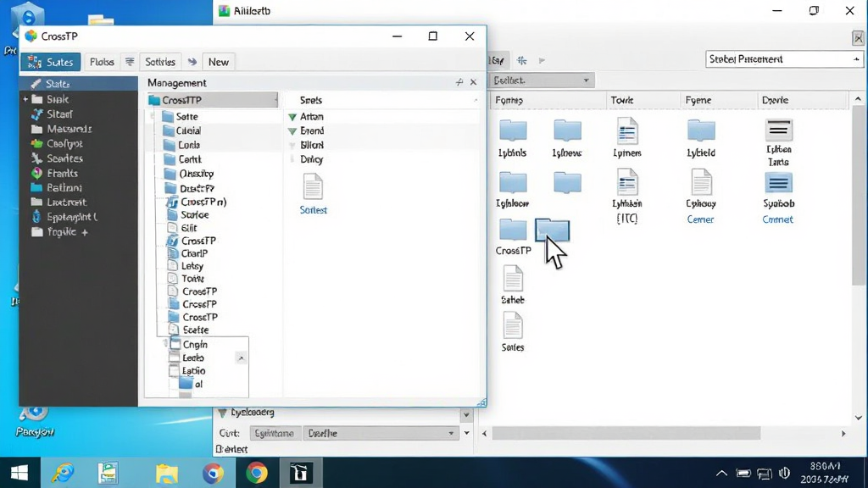The height and width of the screenshot is (488, 868).
Task: Open the Sedlect dropdown in Ailileetb
Action: [x=541, y=80]
